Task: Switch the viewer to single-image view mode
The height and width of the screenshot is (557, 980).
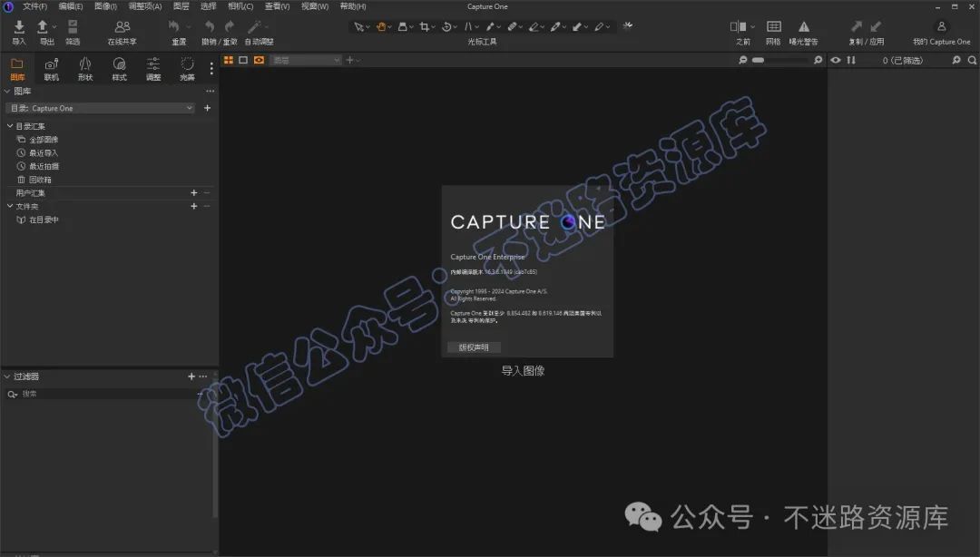Action: 243,60
